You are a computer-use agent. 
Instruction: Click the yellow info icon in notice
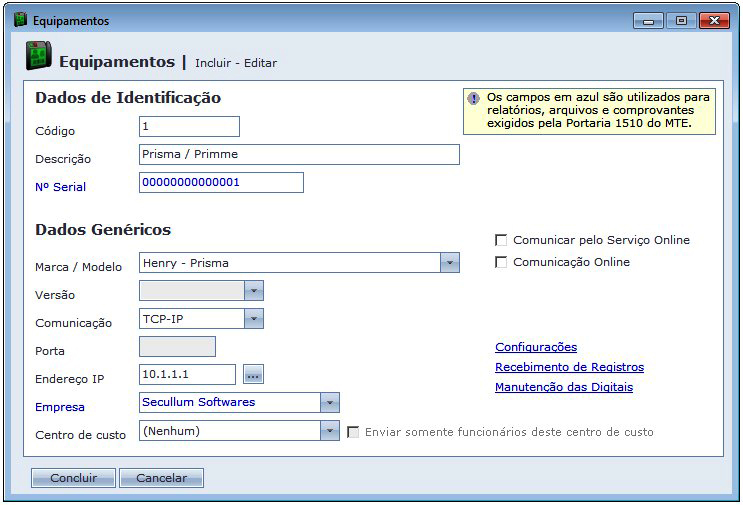473,98
